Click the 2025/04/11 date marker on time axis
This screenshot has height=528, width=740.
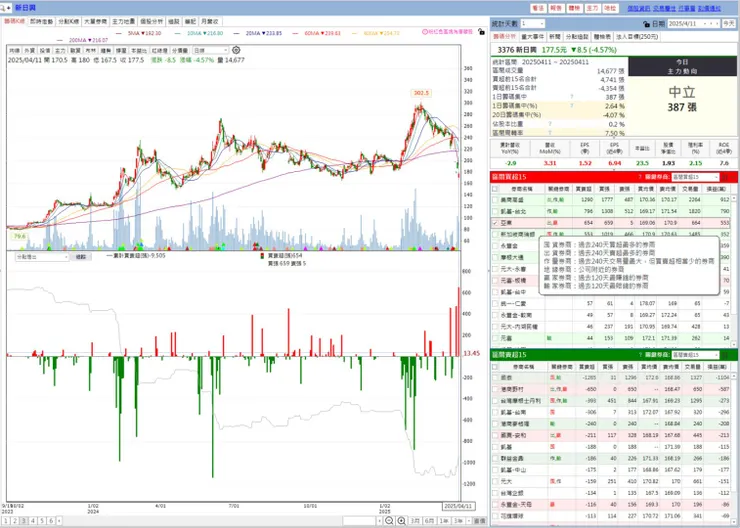pos(458,506)
